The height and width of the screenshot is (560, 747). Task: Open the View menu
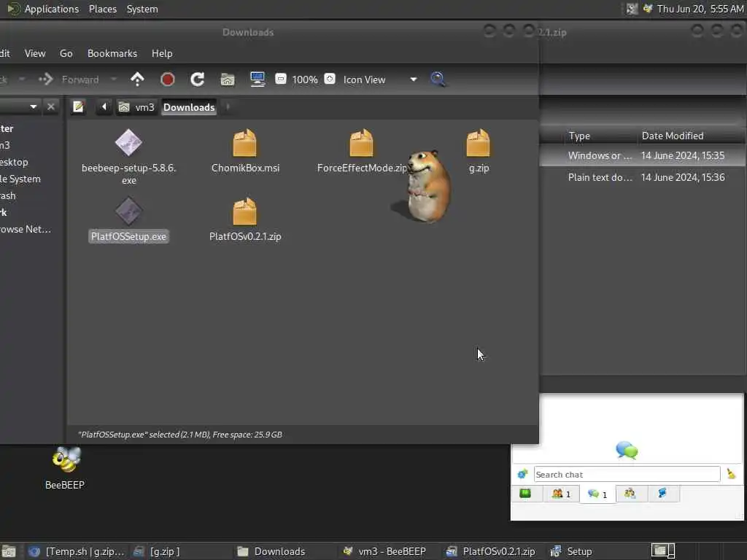tap(35, 53)
